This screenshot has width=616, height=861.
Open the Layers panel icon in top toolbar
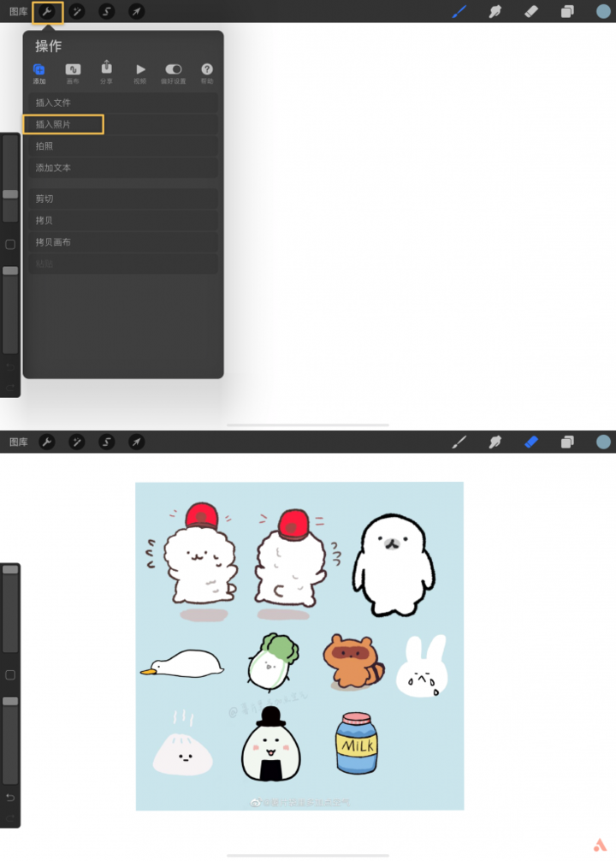(567, 11)
